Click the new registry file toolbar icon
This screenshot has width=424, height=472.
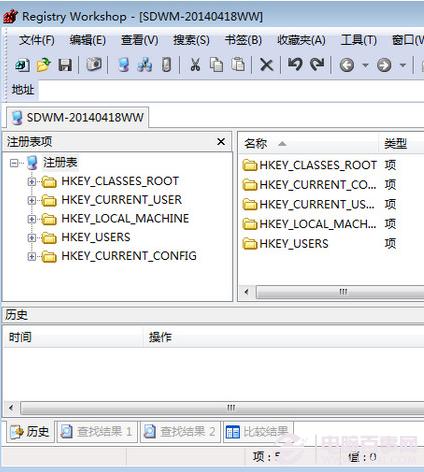coord(22,65)
